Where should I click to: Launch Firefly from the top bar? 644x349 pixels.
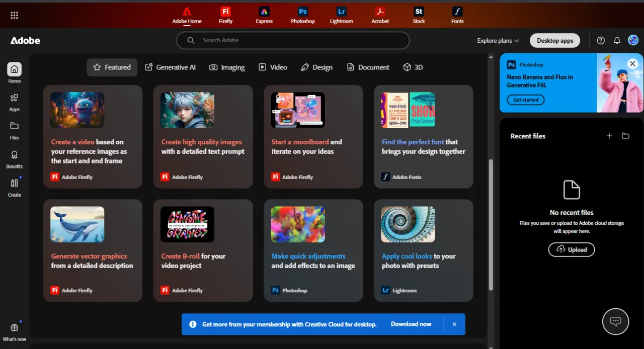[x=225, y=15]
